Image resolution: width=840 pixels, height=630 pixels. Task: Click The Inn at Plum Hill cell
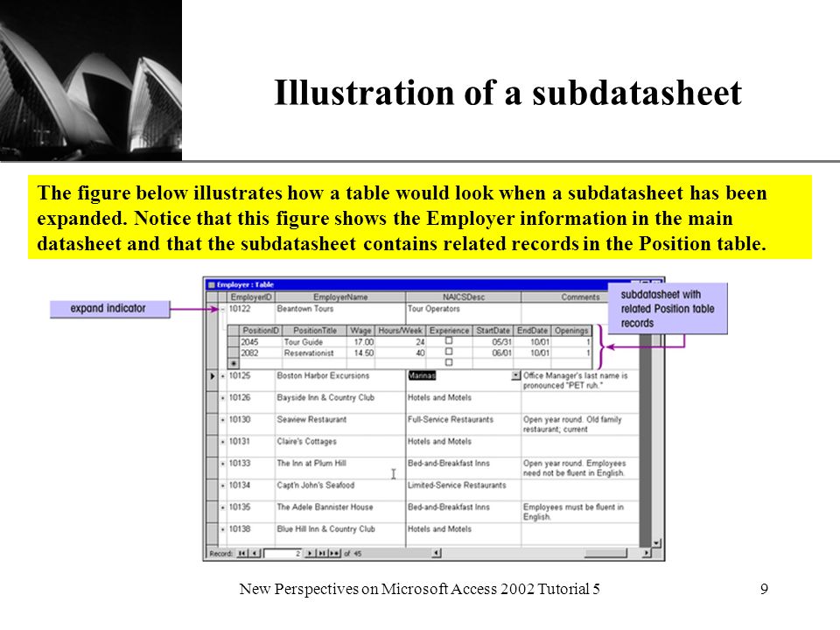click(340, 468)
